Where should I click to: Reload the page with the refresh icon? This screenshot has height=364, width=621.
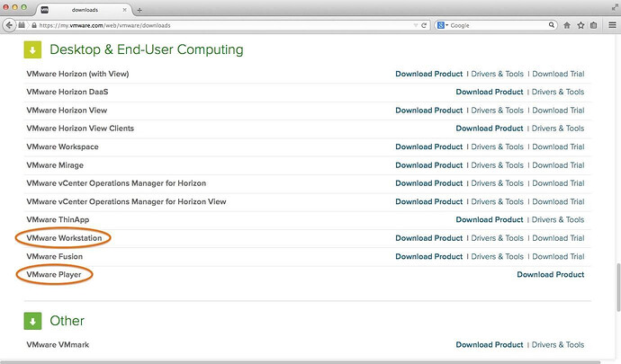point(424,24)
